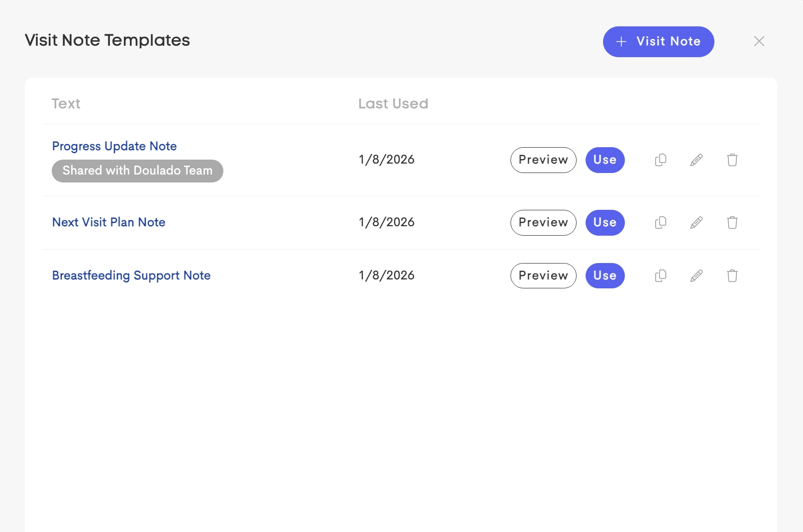Open the Breastfeeding Support Note link
This screenshot has width=803, height=532.
[x=131, y=275]
